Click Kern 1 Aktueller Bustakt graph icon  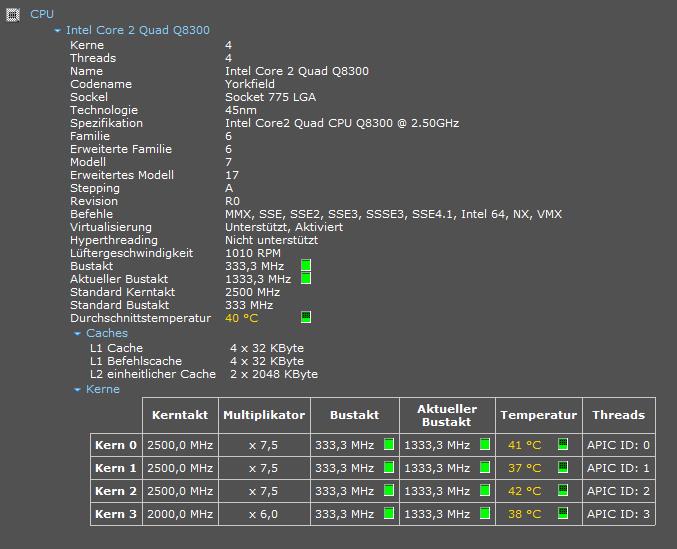[x=485, y=467]
